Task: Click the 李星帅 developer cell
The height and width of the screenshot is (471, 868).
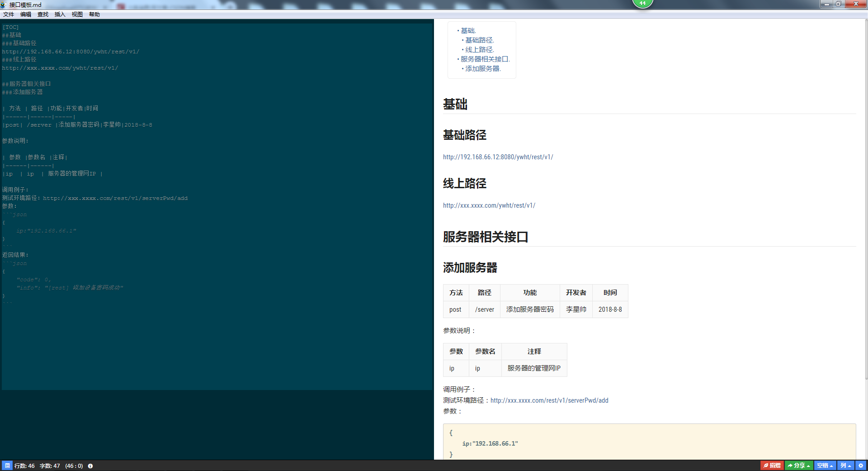Action: point(576,309)
